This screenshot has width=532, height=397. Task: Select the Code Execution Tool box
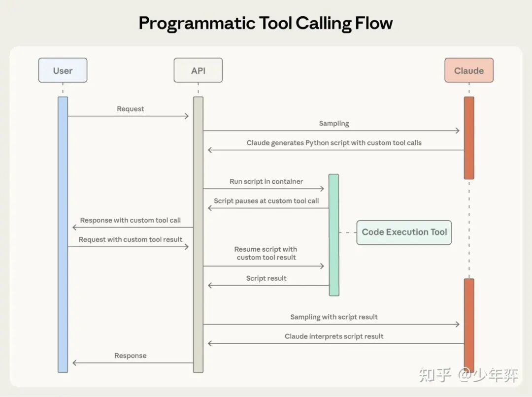[404, 232]
